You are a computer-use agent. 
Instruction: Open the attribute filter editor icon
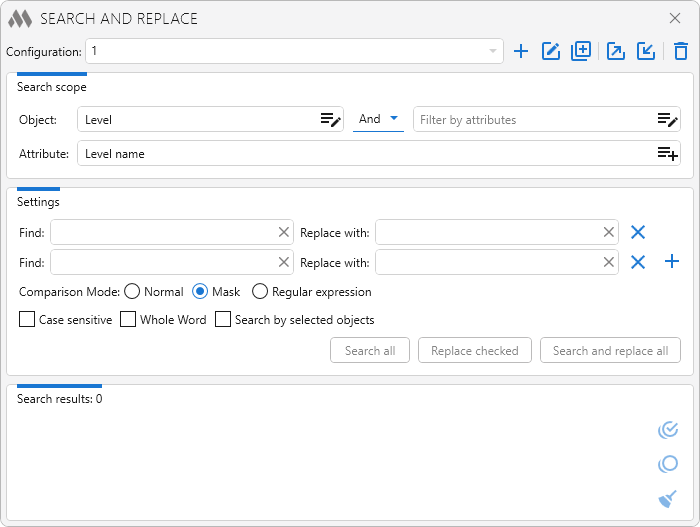tap(667, 120)
